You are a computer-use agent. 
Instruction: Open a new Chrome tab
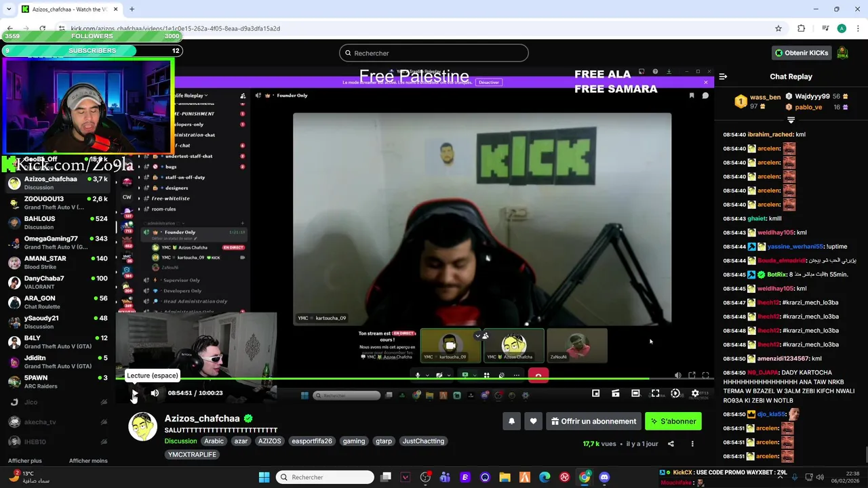pyautogui.click(x=132, y=9)
